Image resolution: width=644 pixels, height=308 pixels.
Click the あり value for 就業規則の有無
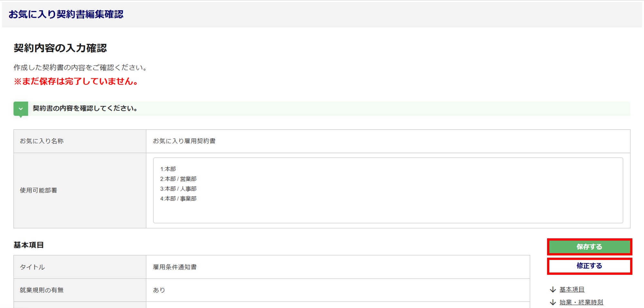pyautogui.click(x=159, y=290)
